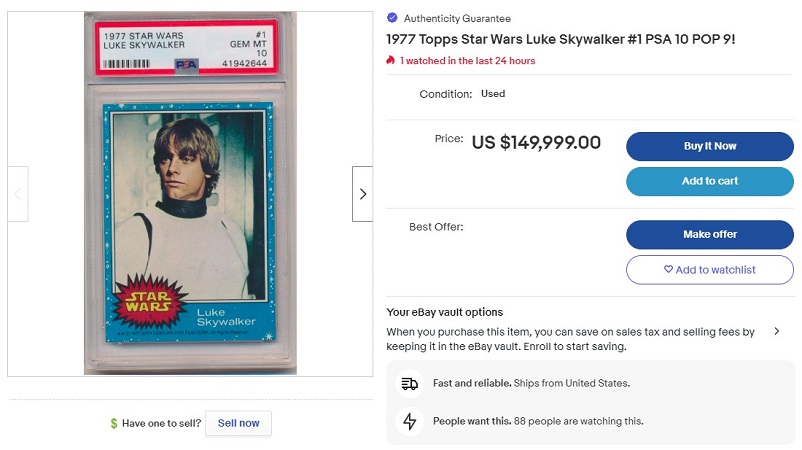Show the next listing photo with right arrow
This screenshot has width=802, height=450.
[362, 194]
